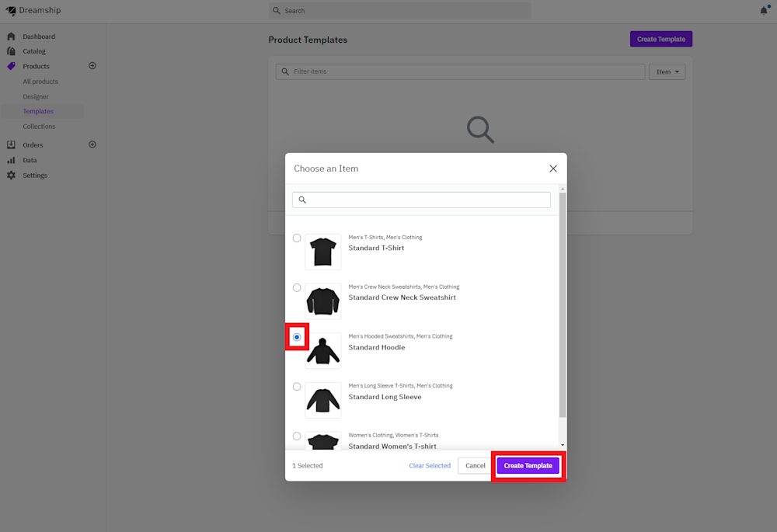Image resolution: width=777 pixels, height=532 pixels.
Task: Click the Standard T-Shirt thumbnail
Action: tap(323, 252)
